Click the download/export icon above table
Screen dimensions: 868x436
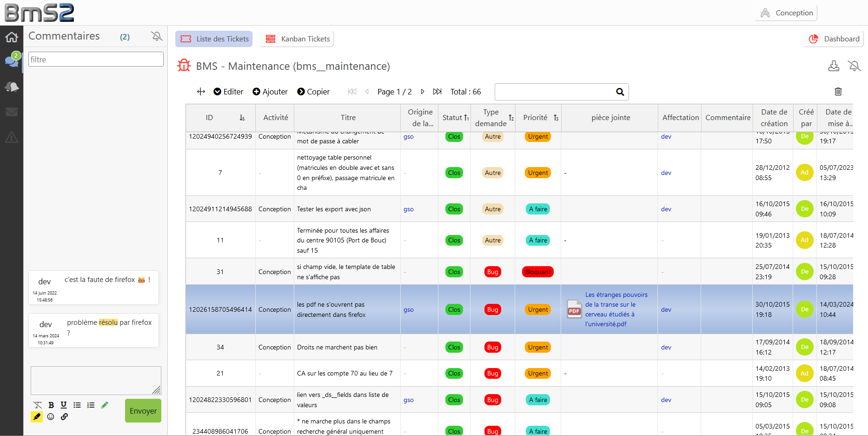(x=834, y=66)
